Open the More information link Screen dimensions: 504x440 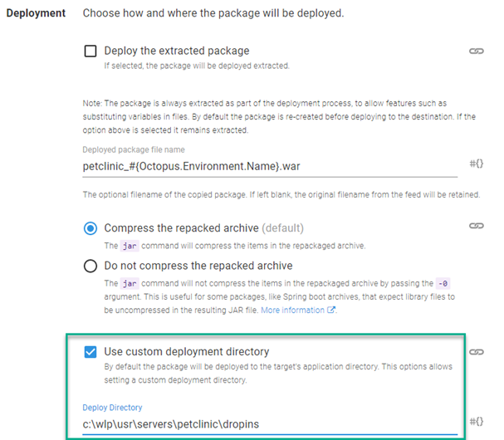[x=293, y=310]
